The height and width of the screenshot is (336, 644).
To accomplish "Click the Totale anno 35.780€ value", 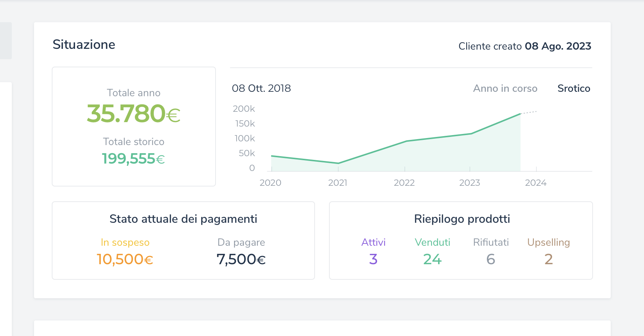I will [x=133, y=113].
